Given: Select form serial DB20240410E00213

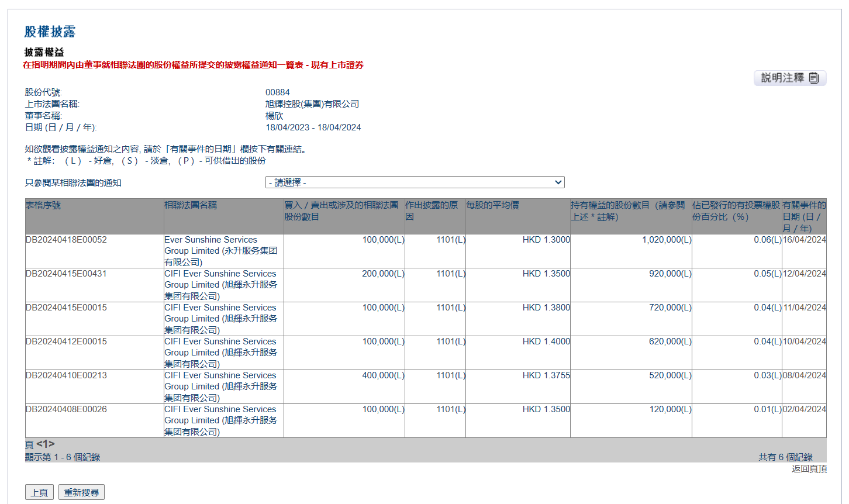Looking at the screenshot, I should [x=66, y=375].
